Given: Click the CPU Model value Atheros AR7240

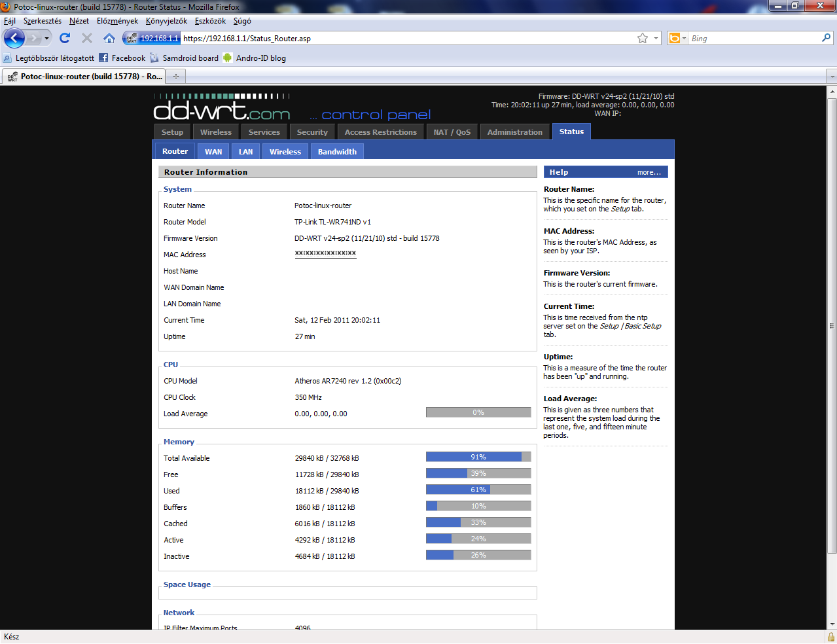Looking at the screenshot, I should [348, 381].
